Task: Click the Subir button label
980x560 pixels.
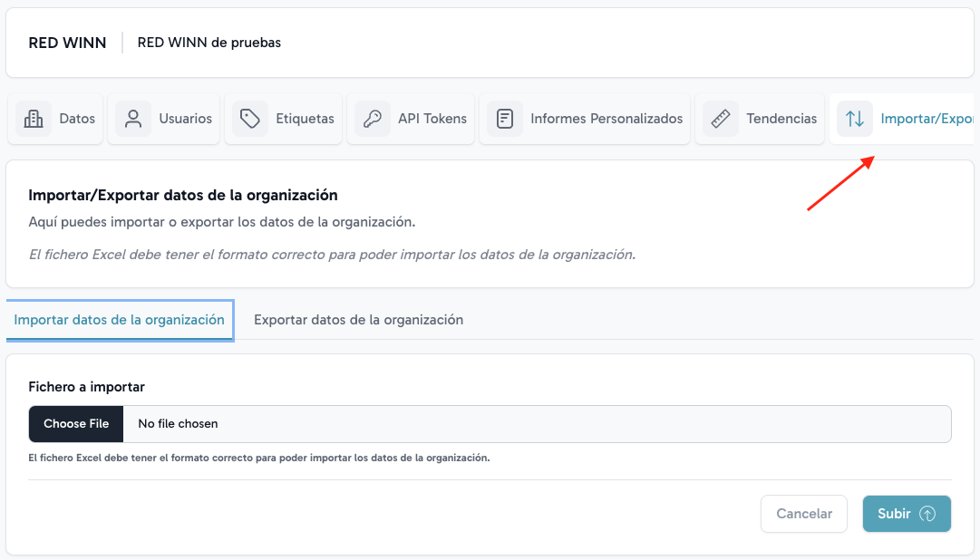Action: (x=894, y=514)
